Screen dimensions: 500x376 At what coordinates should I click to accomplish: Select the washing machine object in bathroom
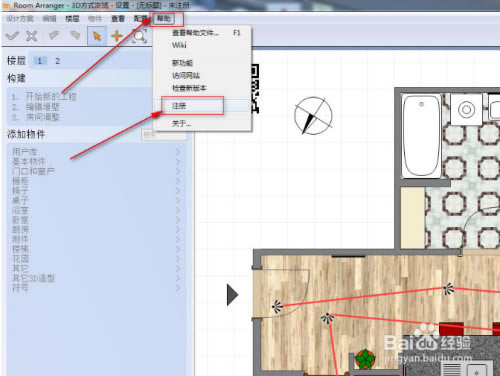(x=466, y=109)
